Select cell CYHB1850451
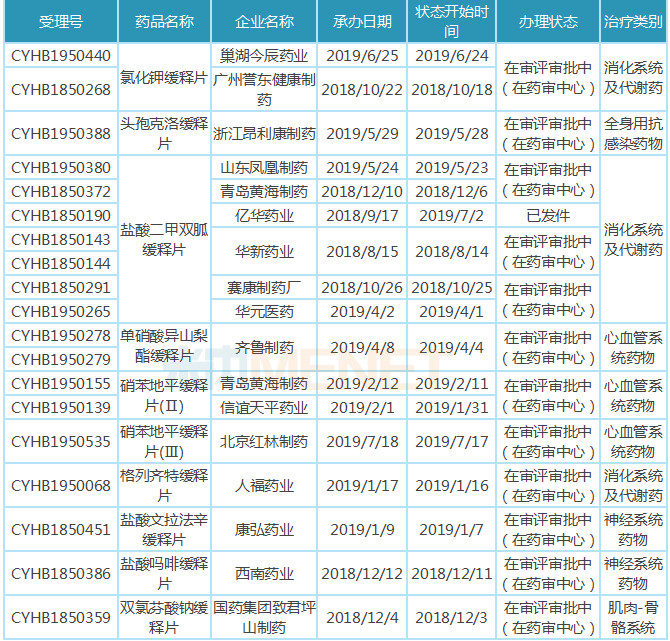 coord(61,529)
